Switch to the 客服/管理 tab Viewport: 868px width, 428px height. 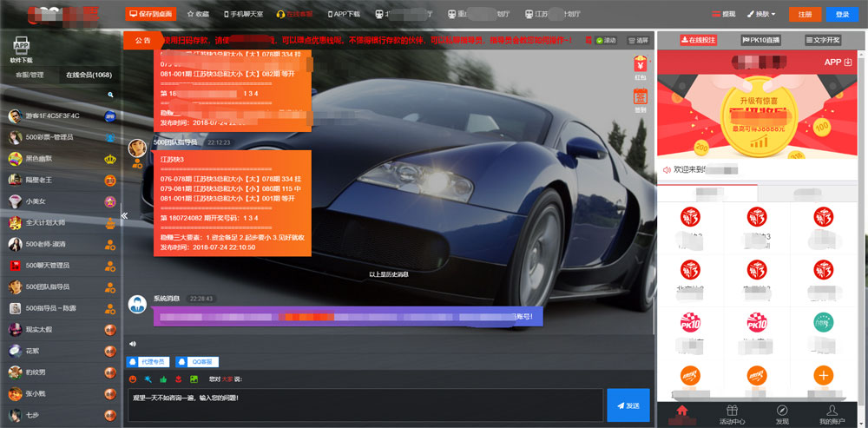(x=30, y=76)
